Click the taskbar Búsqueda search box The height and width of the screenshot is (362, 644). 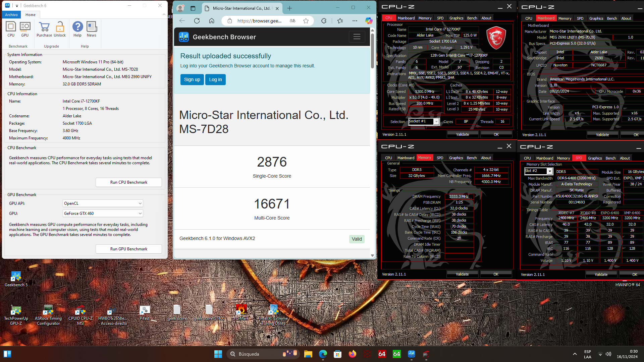263,354
